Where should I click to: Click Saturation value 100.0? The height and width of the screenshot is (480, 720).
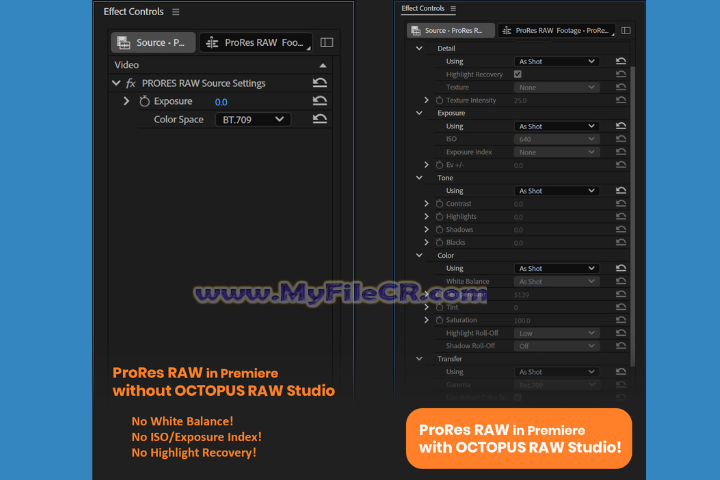coord(522,321)
